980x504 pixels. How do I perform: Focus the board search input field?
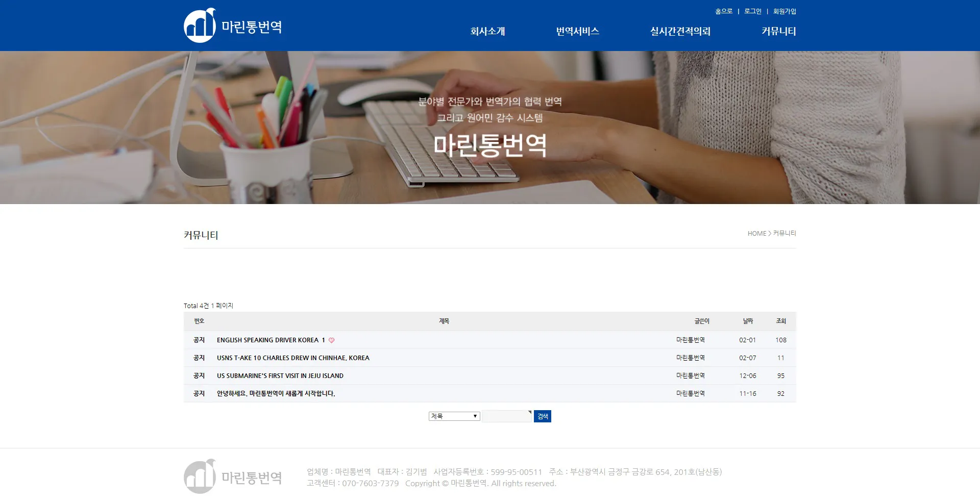(507, 416)
